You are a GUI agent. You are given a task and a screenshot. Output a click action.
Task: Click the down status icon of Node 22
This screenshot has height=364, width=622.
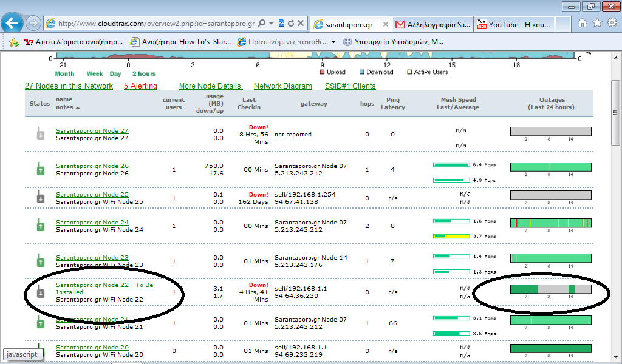click(41, 292)
